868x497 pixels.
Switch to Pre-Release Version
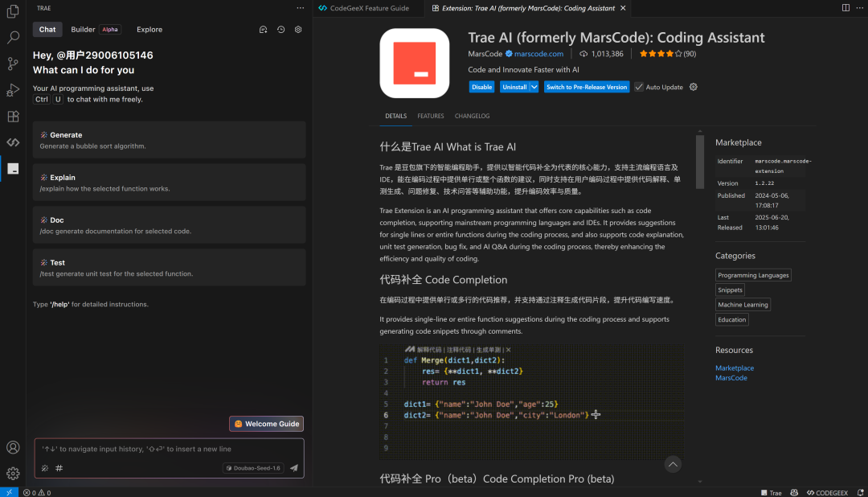(x=586, y=87)
